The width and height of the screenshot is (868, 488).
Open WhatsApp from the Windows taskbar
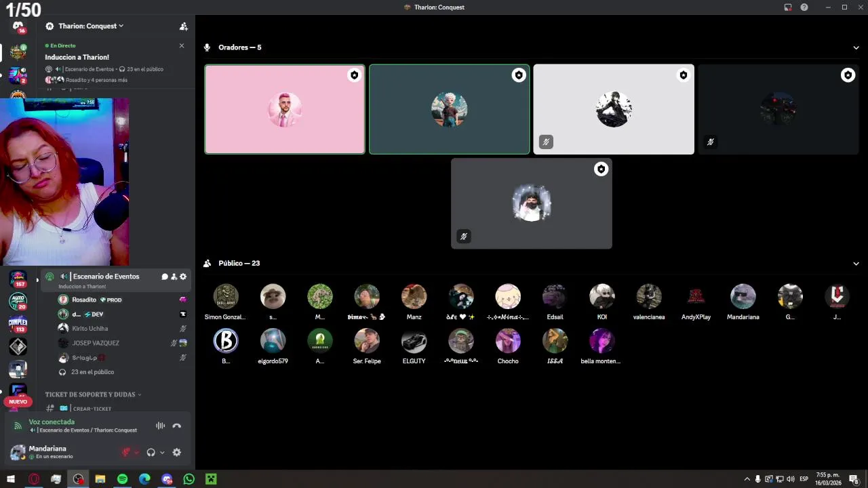(189, 479)
